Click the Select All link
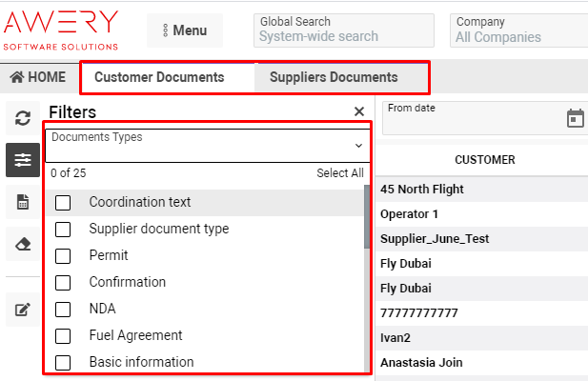The image size is (588, 381). click(x=339, y=173)
